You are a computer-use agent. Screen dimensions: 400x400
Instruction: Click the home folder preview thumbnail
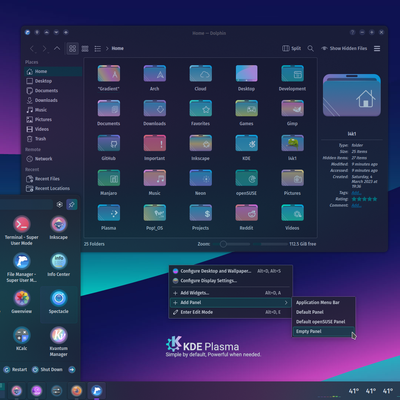coord(352,95)
